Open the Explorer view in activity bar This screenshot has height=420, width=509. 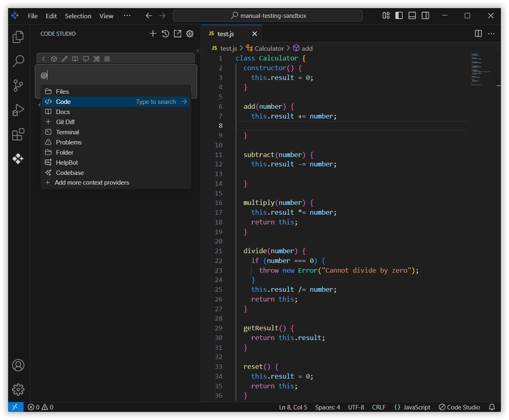[18, 37]
